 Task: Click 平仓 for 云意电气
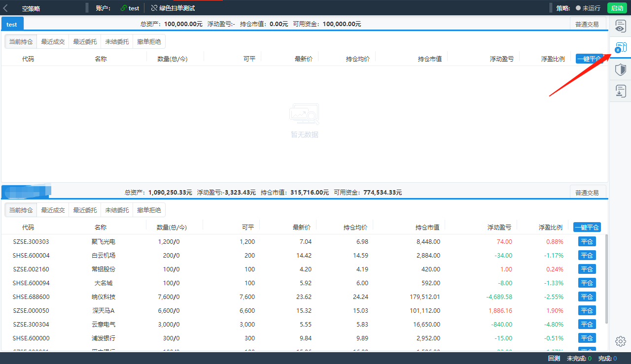tap(587, 324)
